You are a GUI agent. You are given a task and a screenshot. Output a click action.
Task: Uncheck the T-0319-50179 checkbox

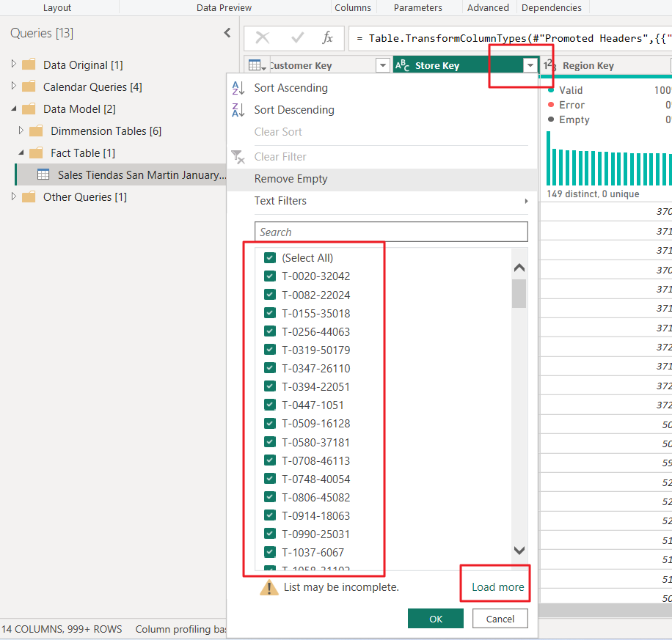click(x=270, y=350)
